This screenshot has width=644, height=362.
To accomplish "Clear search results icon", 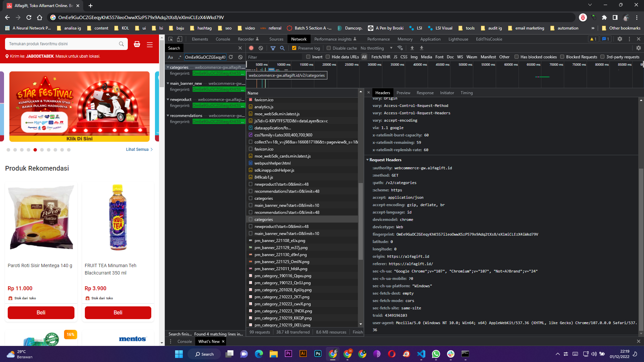I will point(240,57).
